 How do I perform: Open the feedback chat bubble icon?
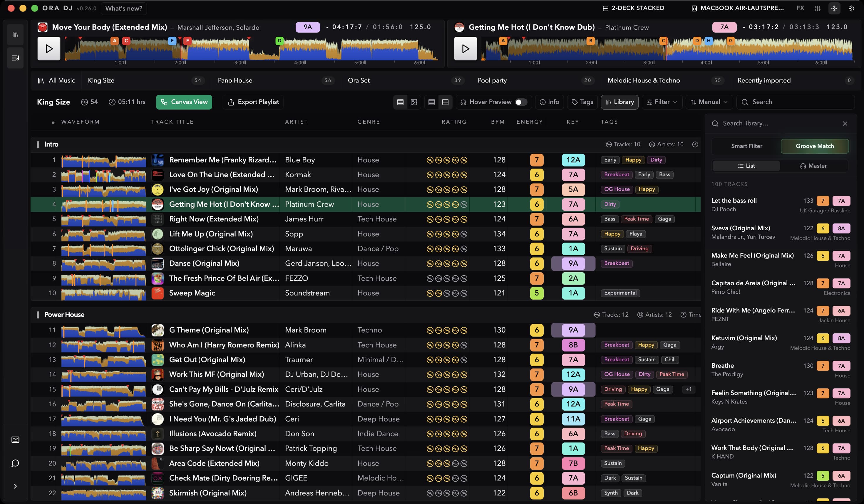(15, 463)
